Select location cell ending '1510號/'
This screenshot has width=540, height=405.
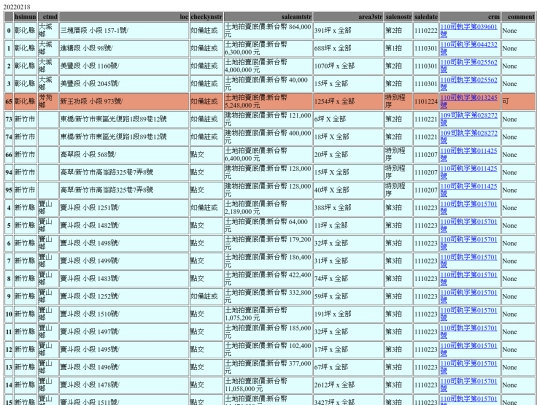pyautogui.click(x=124, y=314)
